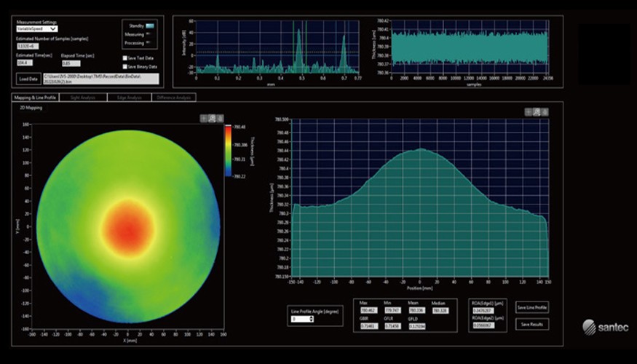The image size is (637, 364).
Task: Increment the Line Profile Angle stepper
Action: (312, 317)
